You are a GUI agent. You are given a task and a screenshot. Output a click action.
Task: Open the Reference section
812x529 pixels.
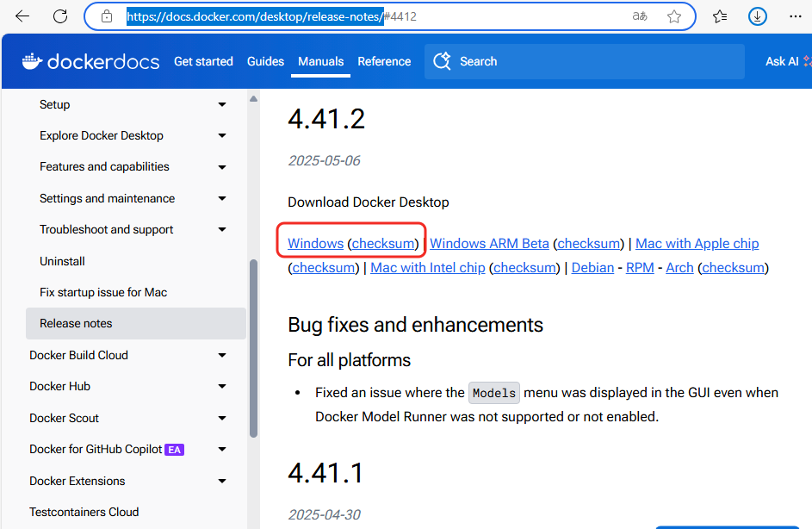point(384,61)
